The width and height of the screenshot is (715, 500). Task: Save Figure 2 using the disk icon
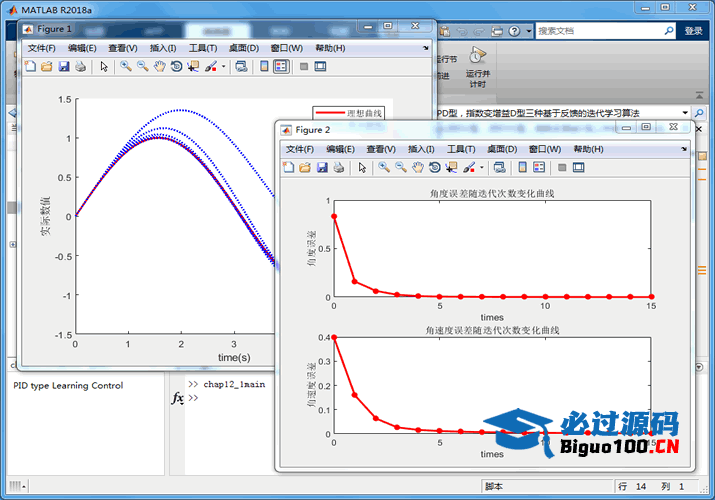tap(322, 168)
